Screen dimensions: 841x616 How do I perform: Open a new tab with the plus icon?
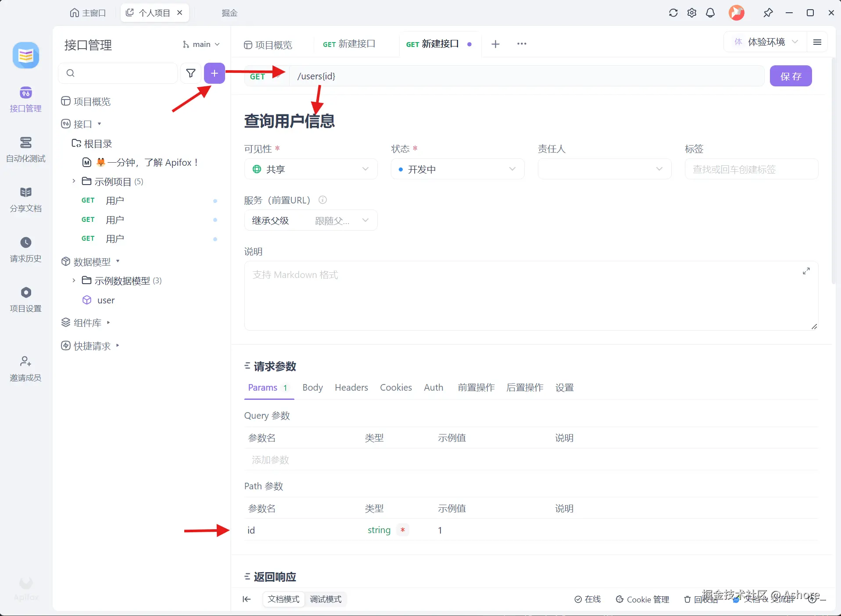point(495,44)
